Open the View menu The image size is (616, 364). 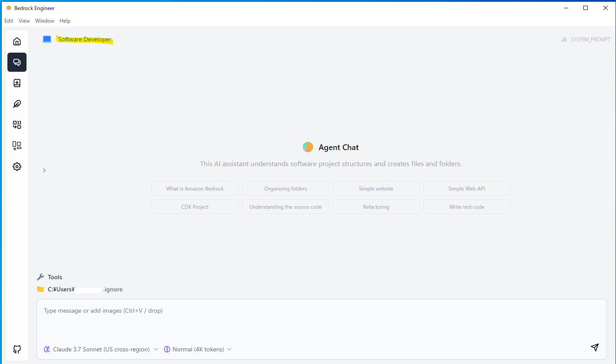coord(24,21)
